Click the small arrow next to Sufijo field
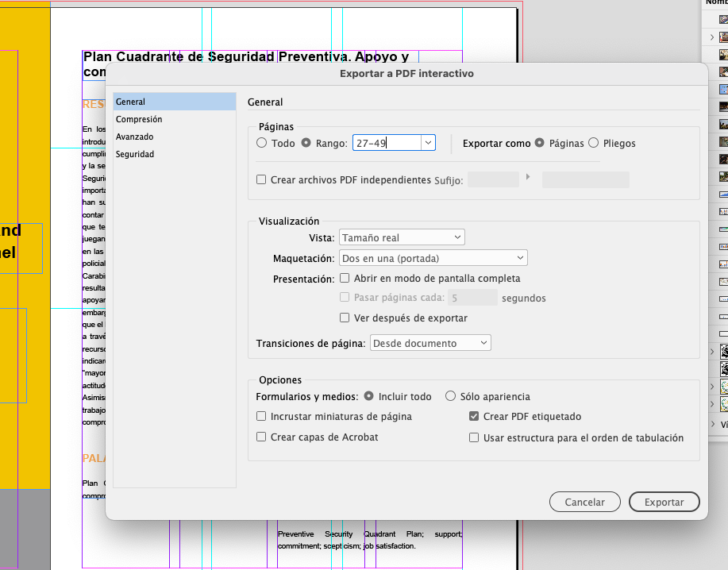This screenshot has height=570, width=728. pos(528,177)
